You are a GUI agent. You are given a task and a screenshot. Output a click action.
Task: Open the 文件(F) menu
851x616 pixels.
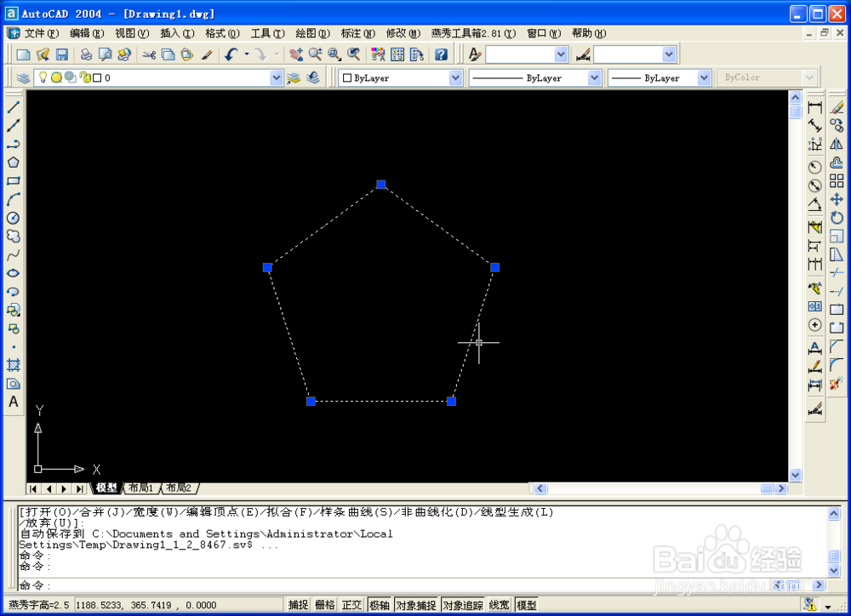41,33
